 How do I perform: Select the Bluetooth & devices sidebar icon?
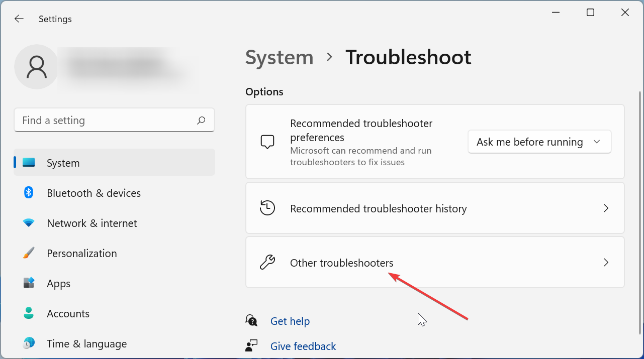pos(29,193)
